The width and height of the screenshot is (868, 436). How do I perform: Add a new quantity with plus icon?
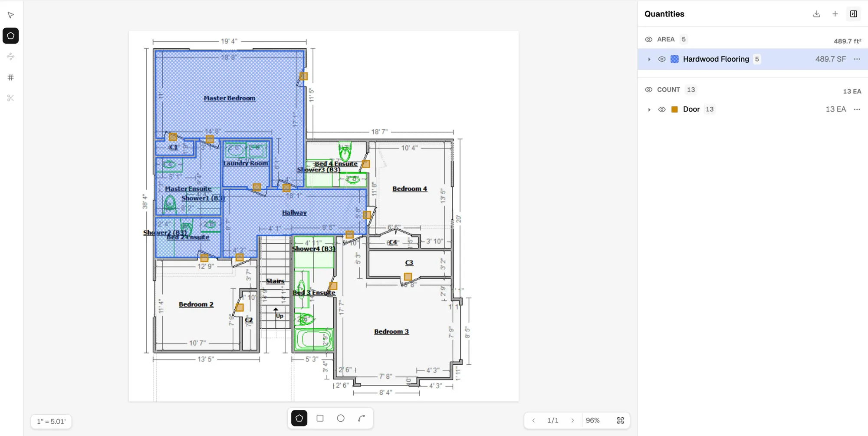[x=835, y=14]
